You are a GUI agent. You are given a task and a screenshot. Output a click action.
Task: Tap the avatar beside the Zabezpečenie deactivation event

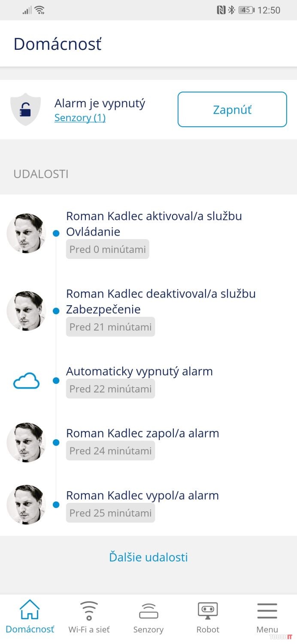[x=26, y=311]
